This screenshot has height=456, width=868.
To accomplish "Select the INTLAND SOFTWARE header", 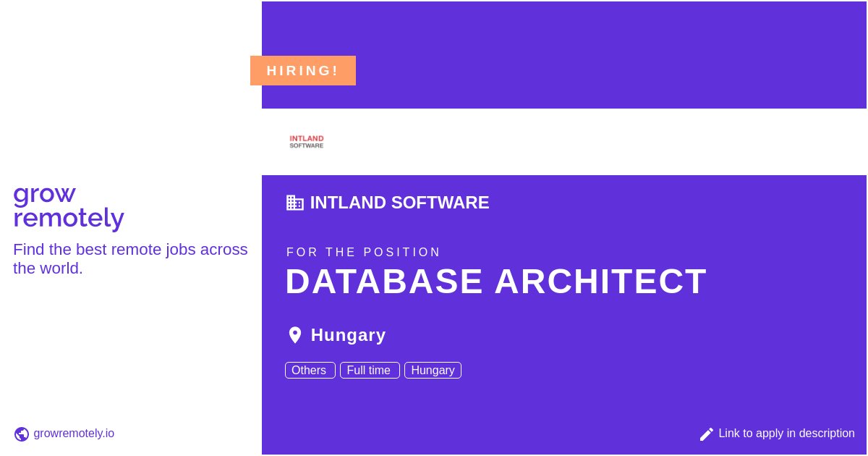I will tap(400, 203).
